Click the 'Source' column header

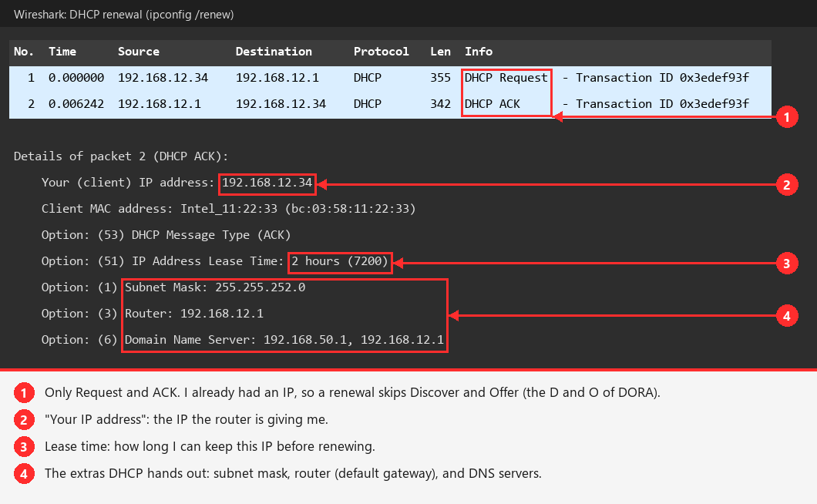tap(139, 52)
